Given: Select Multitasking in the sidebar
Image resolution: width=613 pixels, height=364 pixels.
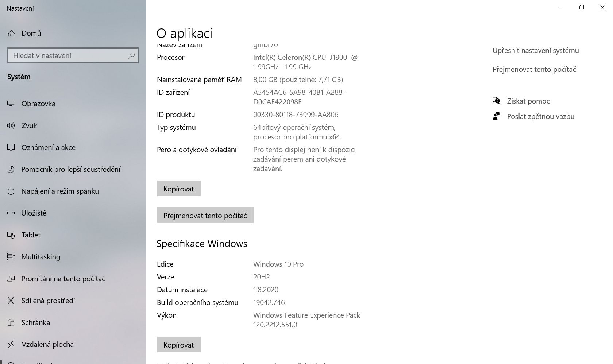Looking at the screenshot, I should click(73, 257).
